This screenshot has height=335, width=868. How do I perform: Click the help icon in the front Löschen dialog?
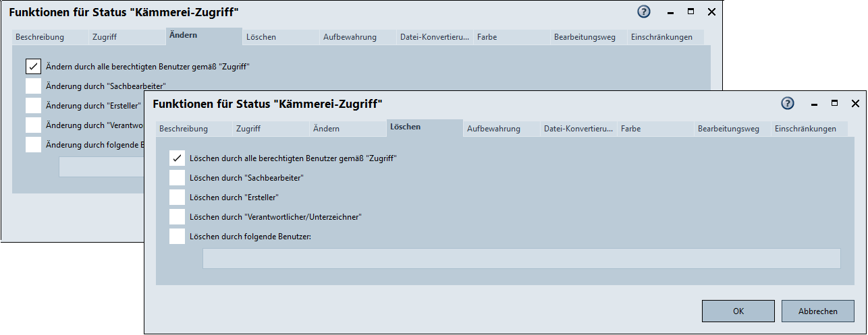pos(788,103)
